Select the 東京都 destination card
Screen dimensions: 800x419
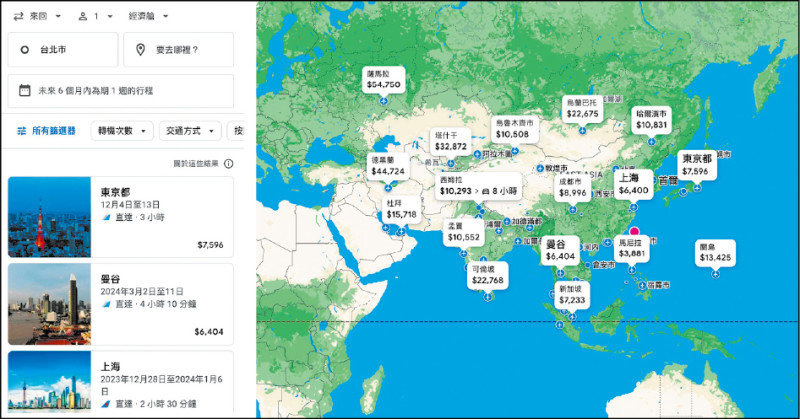pyautogui.click(x=120, y=217)
